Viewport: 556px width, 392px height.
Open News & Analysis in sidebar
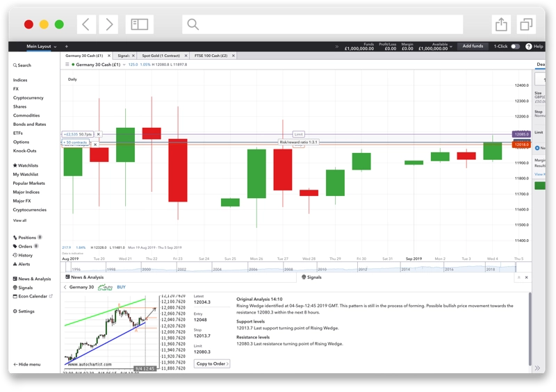coord(32,279)
